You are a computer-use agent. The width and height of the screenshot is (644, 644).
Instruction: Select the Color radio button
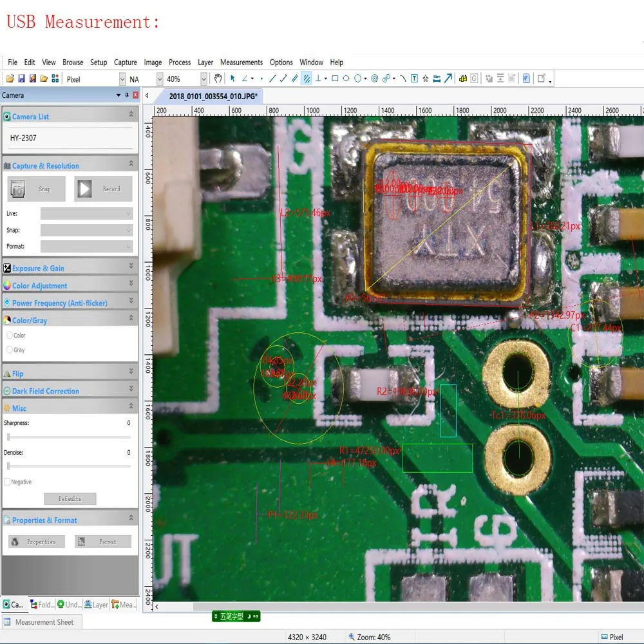tap(10, 336)
